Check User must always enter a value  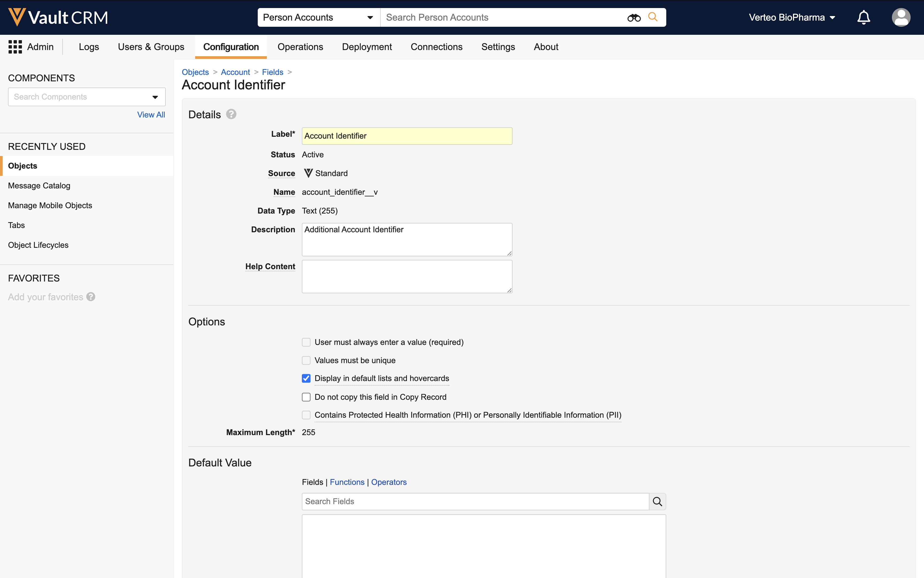(306, 342)
